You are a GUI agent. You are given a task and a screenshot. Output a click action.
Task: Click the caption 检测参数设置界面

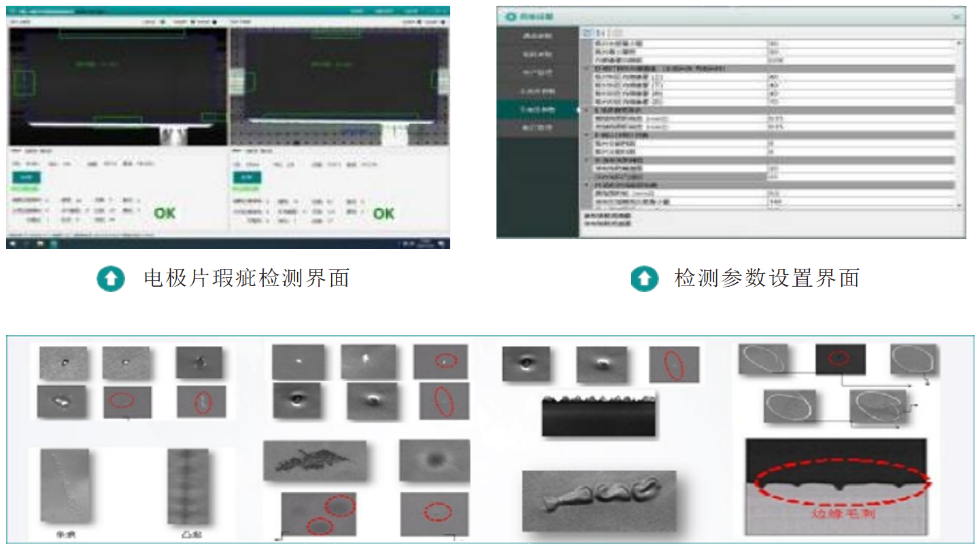[x=767, y=278]
